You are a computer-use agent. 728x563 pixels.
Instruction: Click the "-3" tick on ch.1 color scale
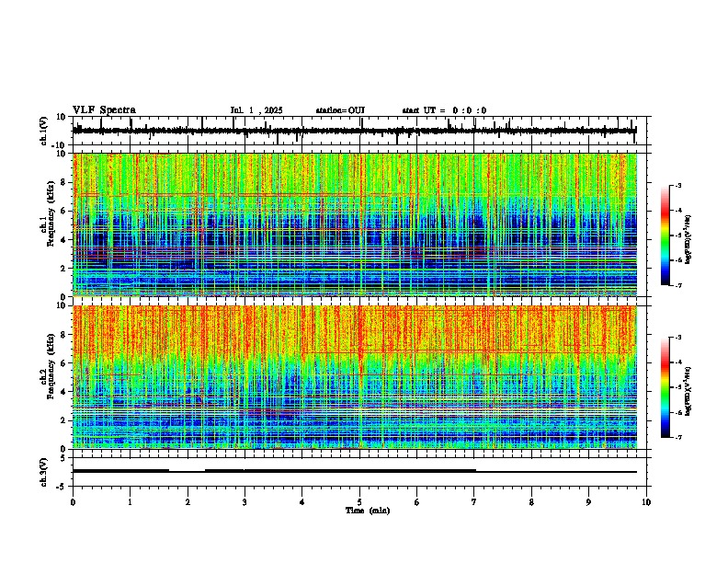tap(677, 185)
